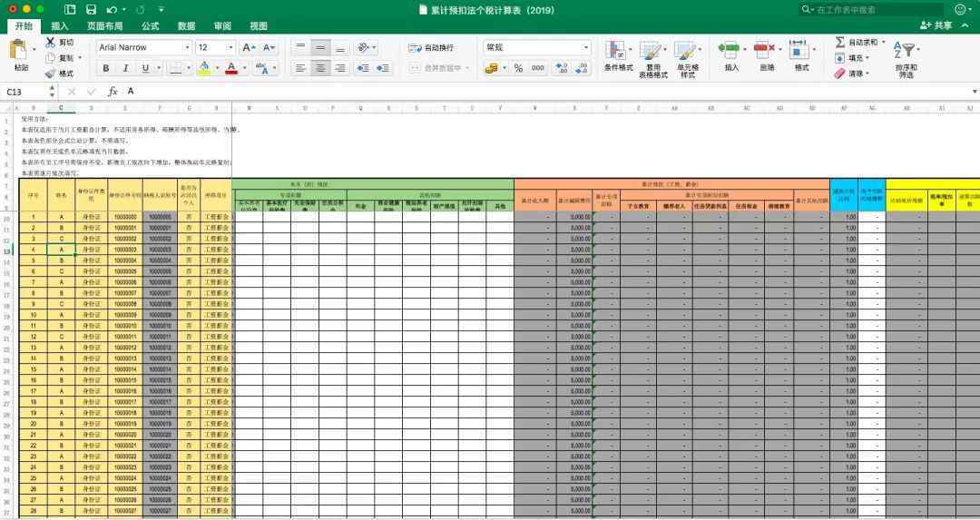
Task: Click the yellow fill color button
Action: pyautogui.click(x=205, y=68)
